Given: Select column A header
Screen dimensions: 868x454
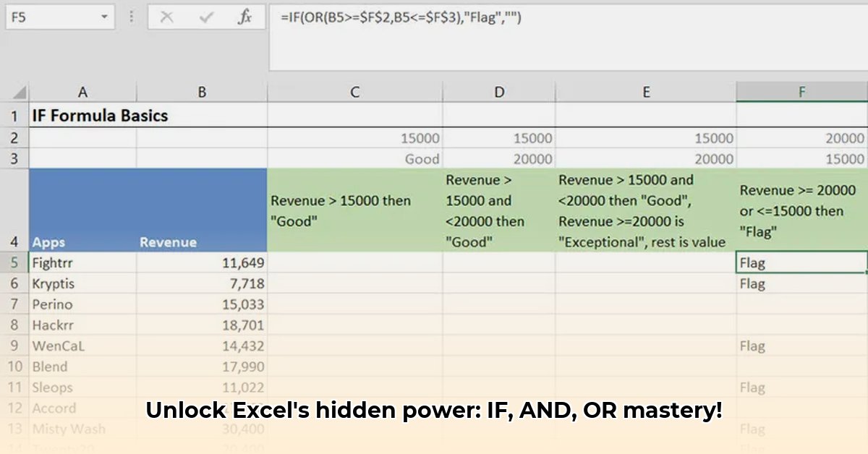Looking at the screenshot, I should click(x=83, y=92).
